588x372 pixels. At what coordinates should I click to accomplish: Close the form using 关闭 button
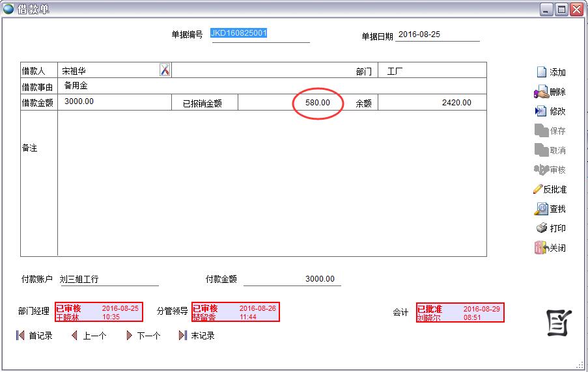tap(541, 248)
